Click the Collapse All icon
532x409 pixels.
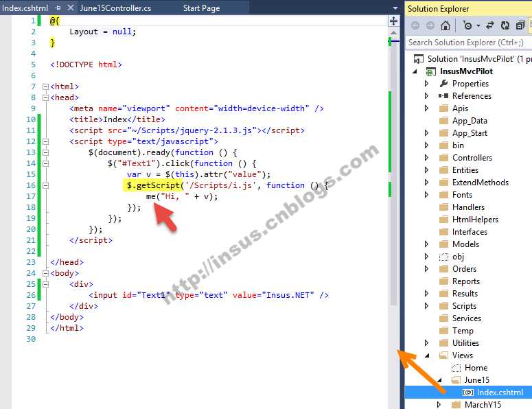520,25
